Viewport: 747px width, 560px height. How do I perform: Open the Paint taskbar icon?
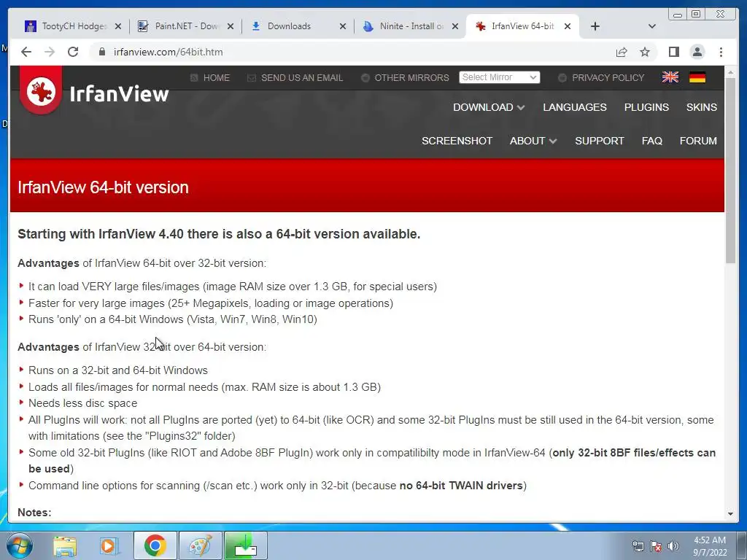(x=200, y=545)
